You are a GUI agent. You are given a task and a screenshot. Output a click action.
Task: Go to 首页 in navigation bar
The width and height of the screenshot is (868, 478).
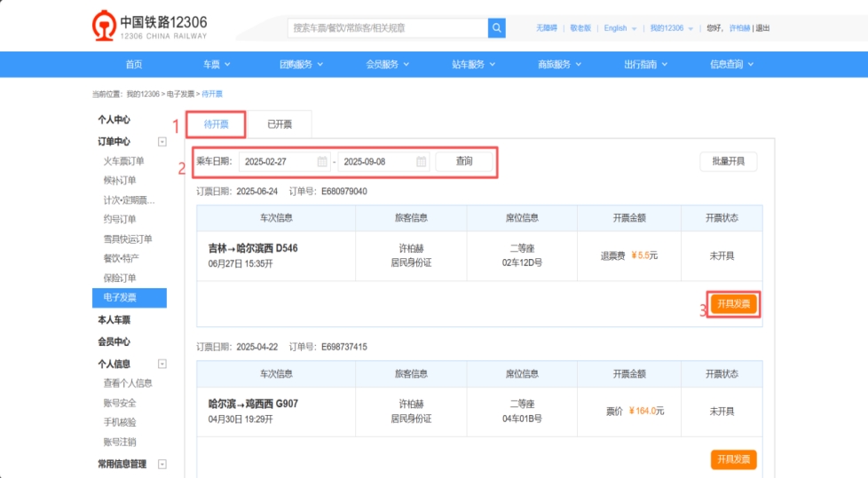click(134, 64)
